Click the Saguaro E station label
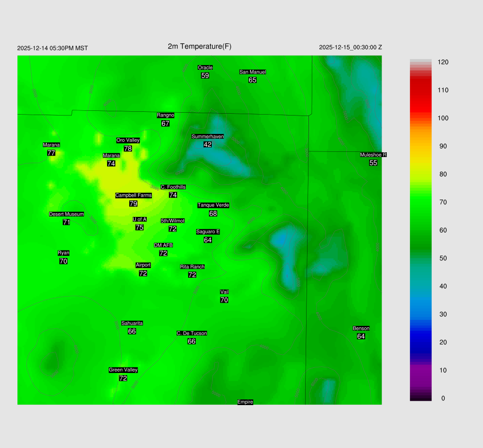The width and height of the screenshot is (483, 448). point(208,232)
